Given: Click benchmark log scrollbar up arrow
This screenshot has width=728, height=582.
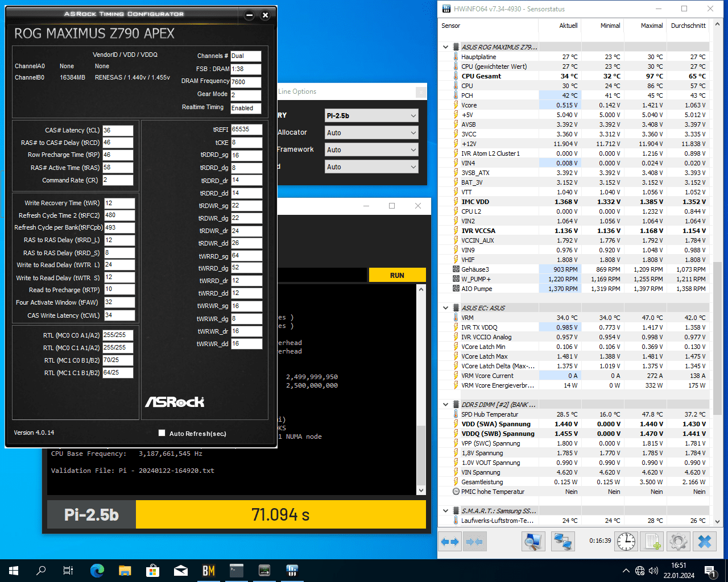Looking at the screenshot, I should [421, 289].
